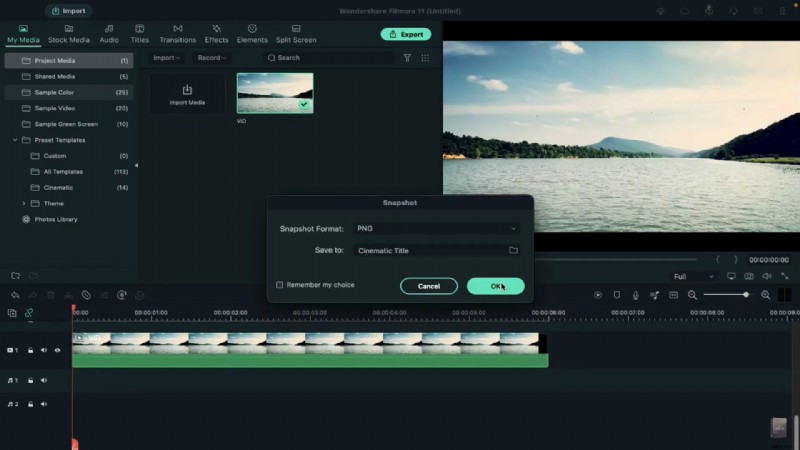Open the Titles tab
800x450 pixels.
pos(139,34)
